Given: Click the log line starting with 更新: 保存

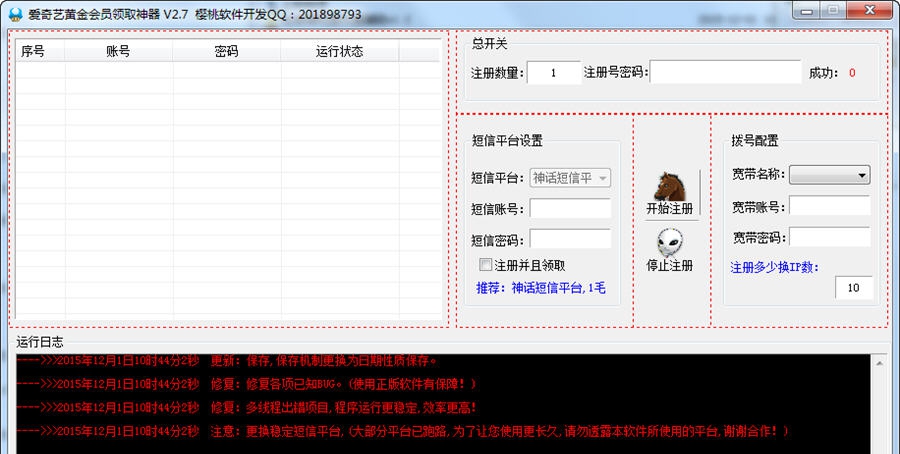Looking at the screenshot, I should 227,361.
